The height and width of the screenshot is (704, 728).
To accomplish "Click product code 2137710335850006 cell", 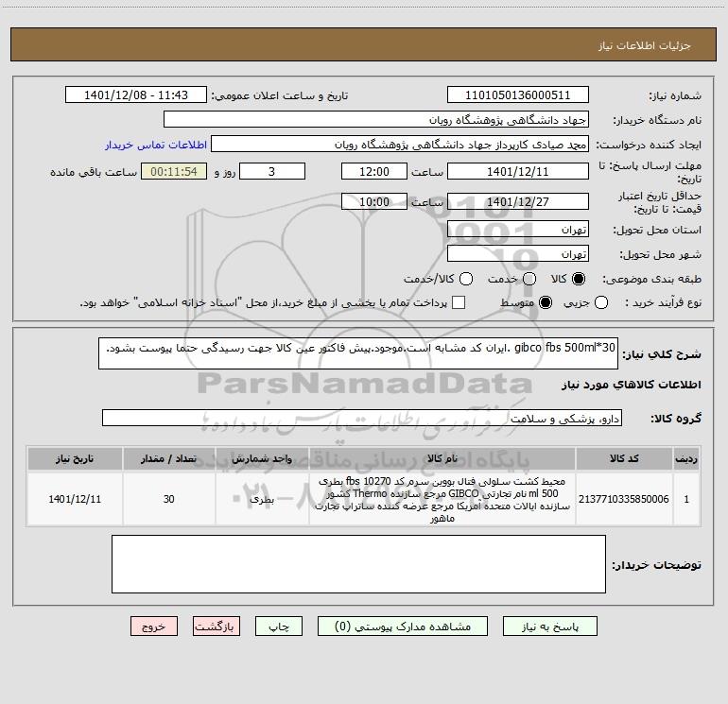I will point(624,499).
